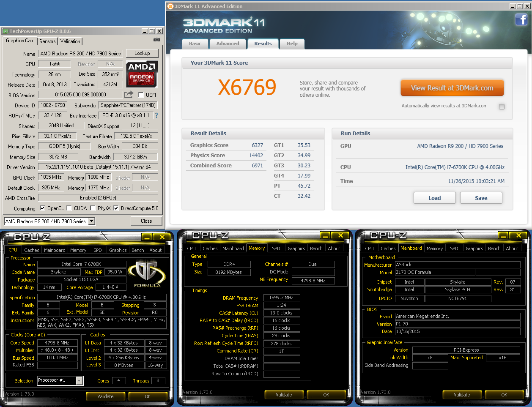532x407 pixels.
Task: Click the OC Formula logo in CPU-Z
Action: (147, 274)
